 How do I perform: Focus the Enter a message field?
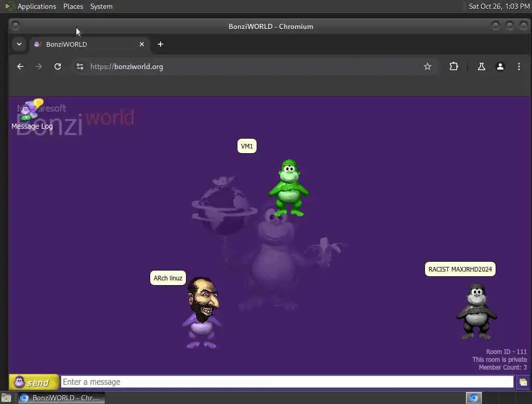click(287, 382)
